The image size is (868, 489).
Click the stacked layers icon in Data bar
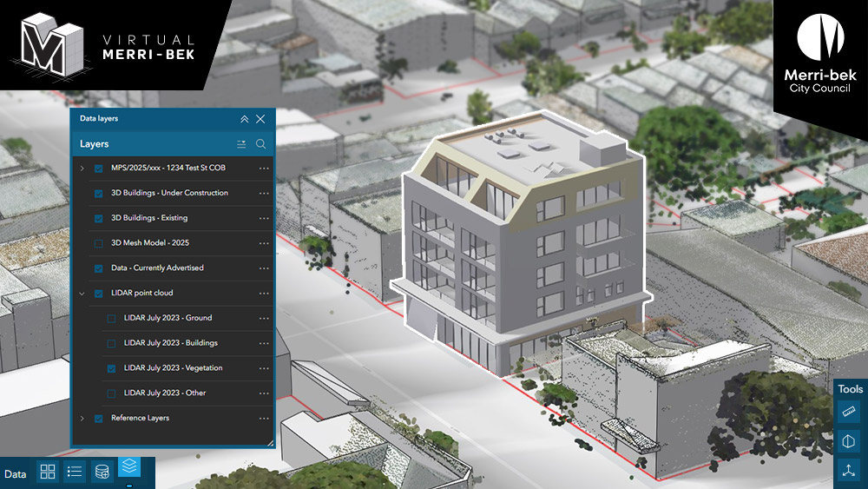point(129,467)
